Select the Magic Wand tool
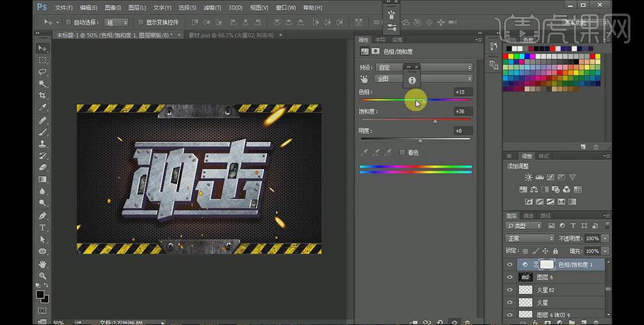The image size is (644, 325). [x=43, y=84]
